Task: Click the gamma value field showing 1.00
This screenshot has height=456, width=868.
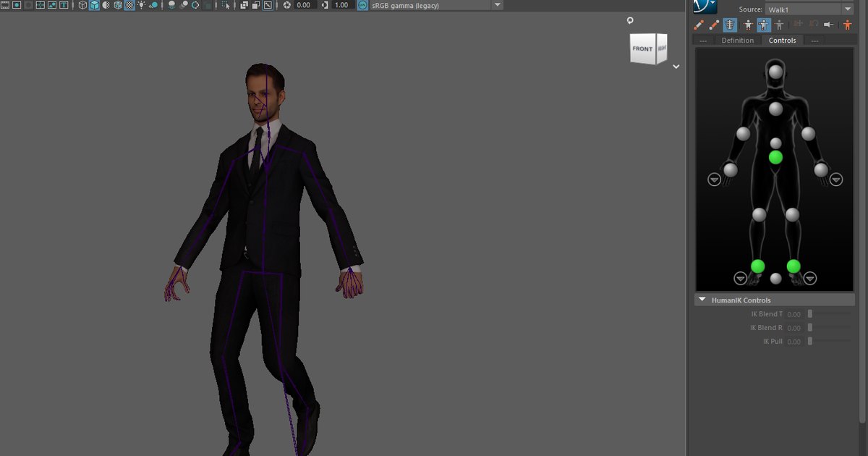Action: pos(341,5)
